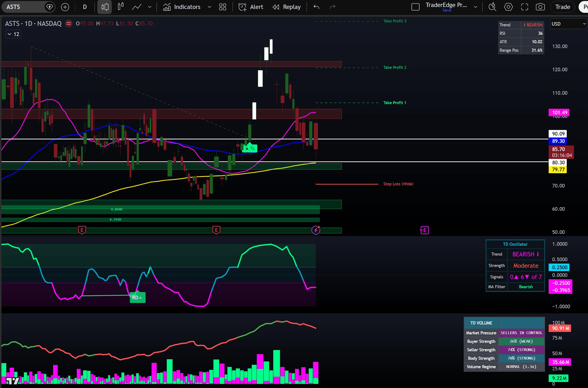Click the ATR 10.02 value

533,42
